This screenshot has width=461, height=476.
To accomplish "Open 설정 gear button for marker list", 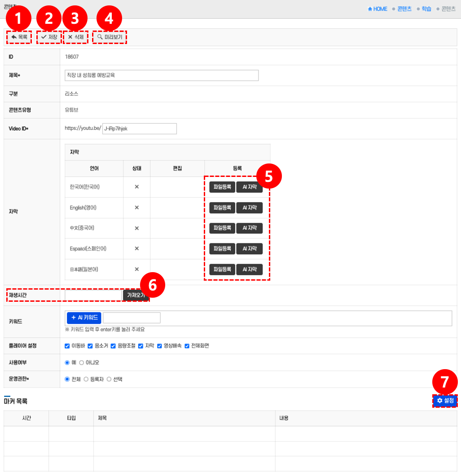I will pos(445,400).
